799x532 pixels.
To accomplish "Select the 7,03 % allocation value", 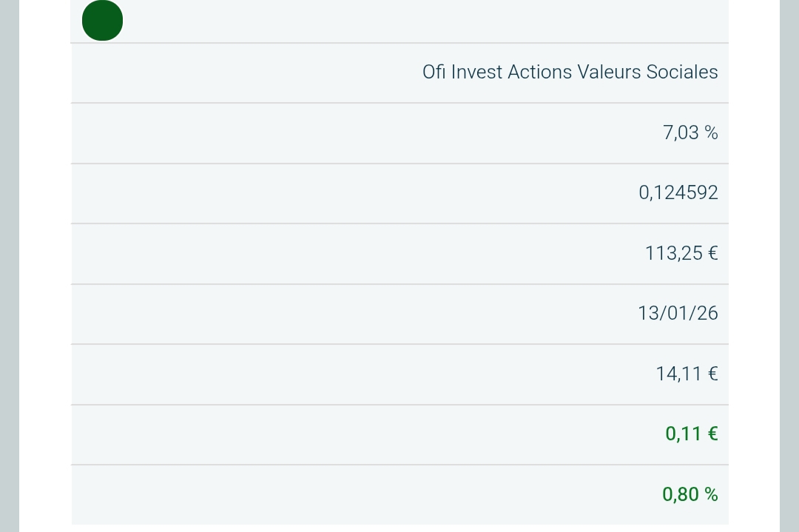I will [x=690, y=132].
